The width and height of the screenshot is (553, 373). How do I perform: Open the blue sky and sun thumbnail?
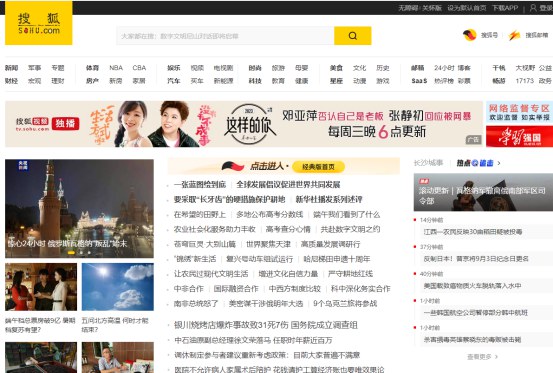coord(118,287)
